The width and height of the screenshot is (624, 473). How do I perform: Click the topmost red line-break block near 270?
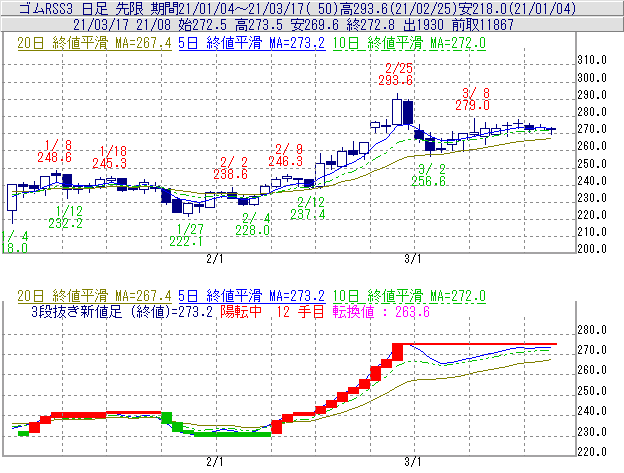pos(398,352)
